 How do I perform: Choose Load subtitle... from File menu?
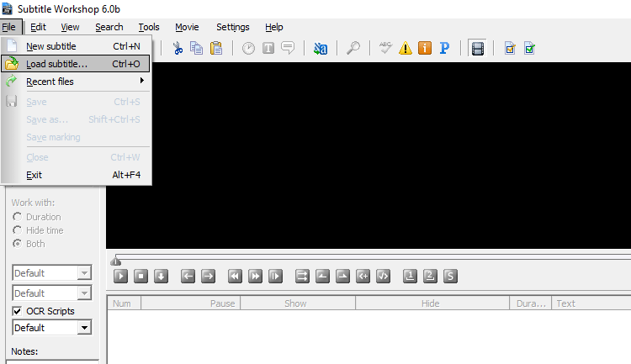click(76, 64)
